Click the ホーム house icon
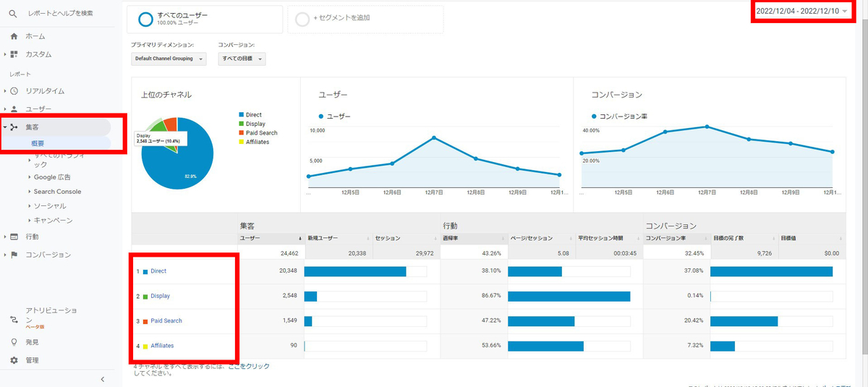Screen dimensions: 868x387 [x=14, y=36]
